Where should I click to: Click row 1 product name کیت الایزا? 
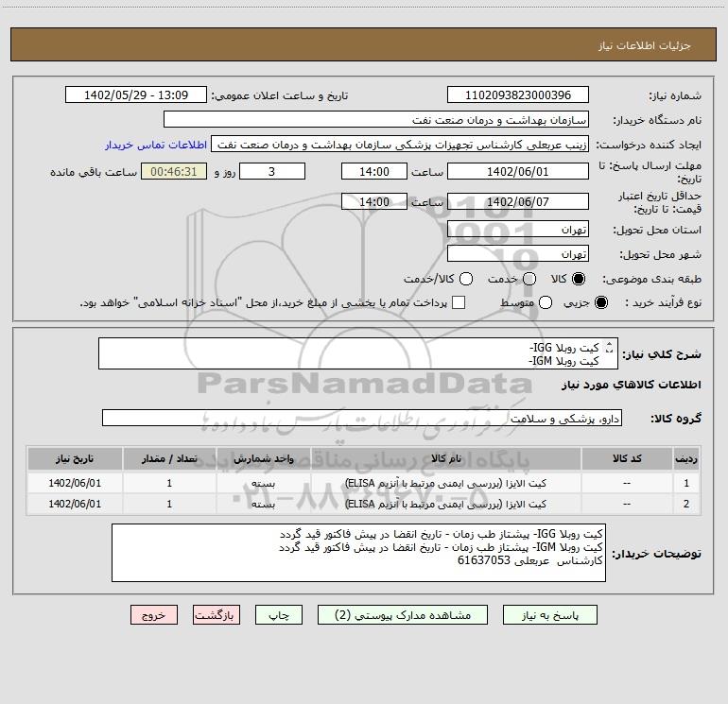point(445,483)
